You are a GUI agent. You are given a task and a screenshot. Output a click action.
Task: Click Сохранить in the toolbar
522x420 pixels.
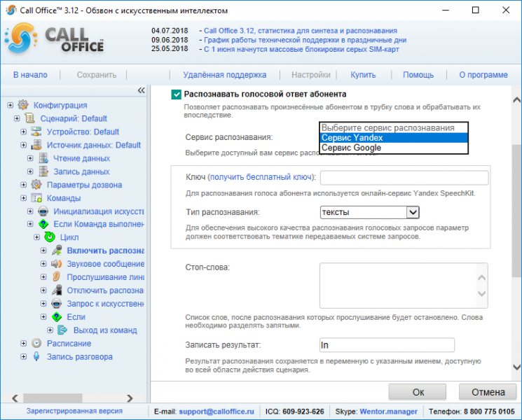click(97, 75)
